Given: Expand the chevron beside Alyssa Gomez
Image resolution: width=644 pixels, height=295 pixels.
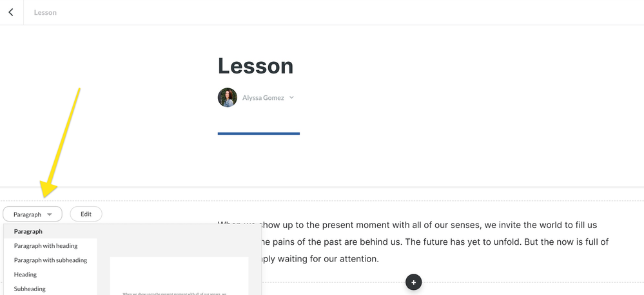Looking at the screenshot, I should [x=291, y=98].
